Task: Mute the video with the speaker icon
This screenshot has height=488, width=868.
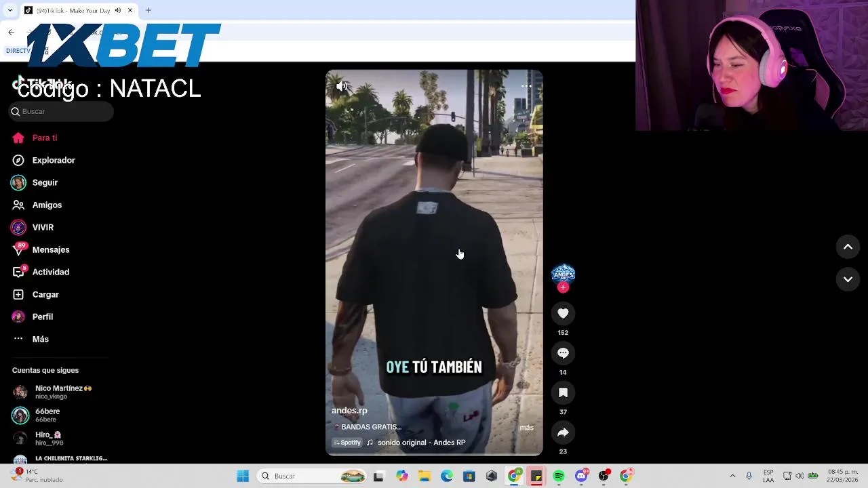Action: tap(342, 86)
